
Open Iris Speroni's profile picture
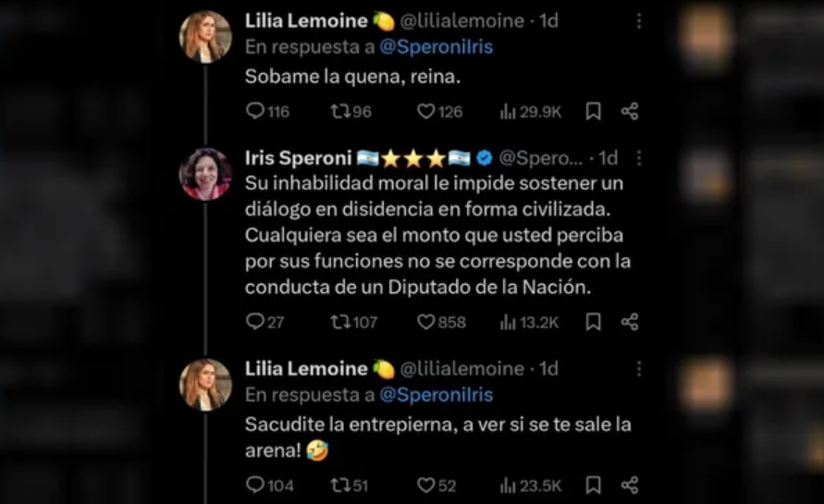click(x=205, y=174)
